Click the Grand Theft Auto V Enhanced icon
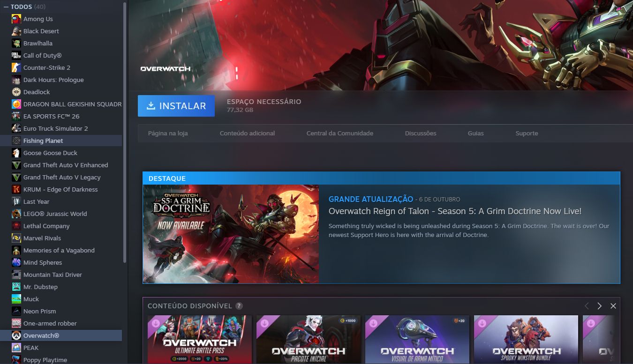This screenshot has height=364, width=633. [x=16, y=165]
